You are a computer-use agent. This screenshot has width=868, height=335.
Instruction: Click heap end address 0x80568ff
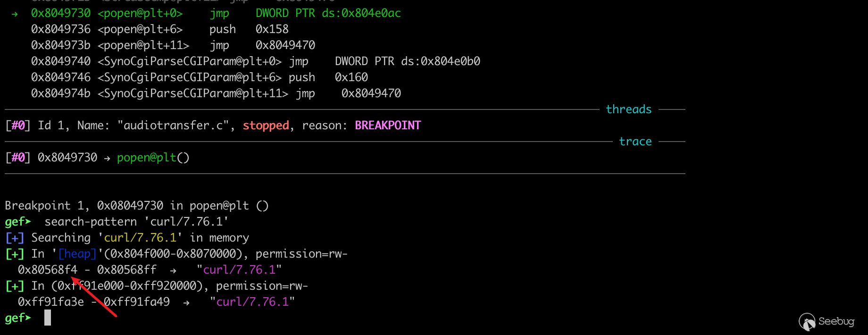126,270
